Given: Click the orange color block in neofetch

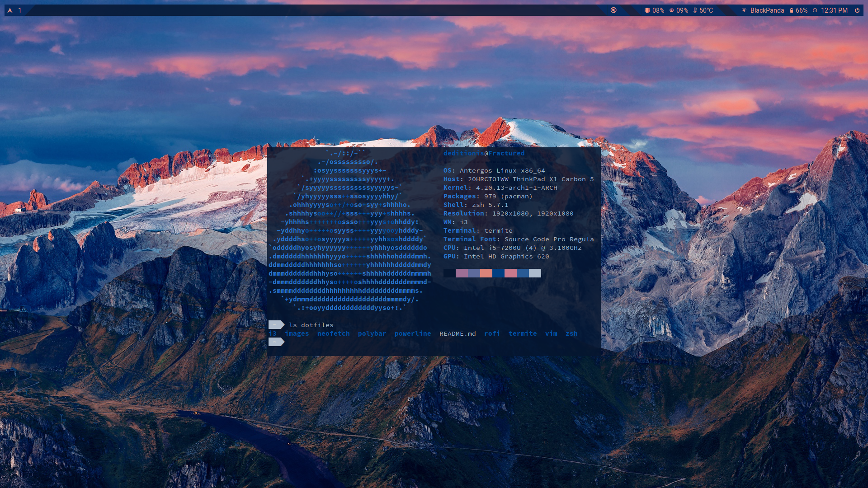Looking at the screenshot, I should point(486,273).
